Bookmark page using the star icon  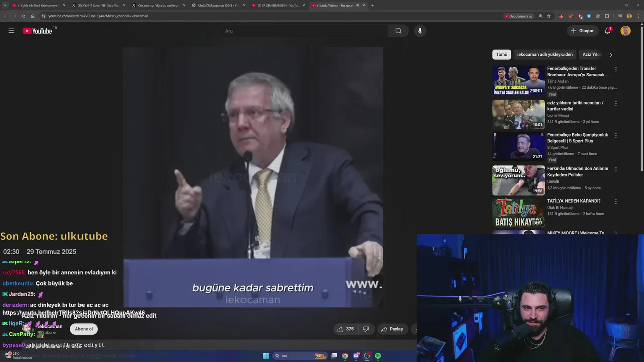[x=549, y=16]
